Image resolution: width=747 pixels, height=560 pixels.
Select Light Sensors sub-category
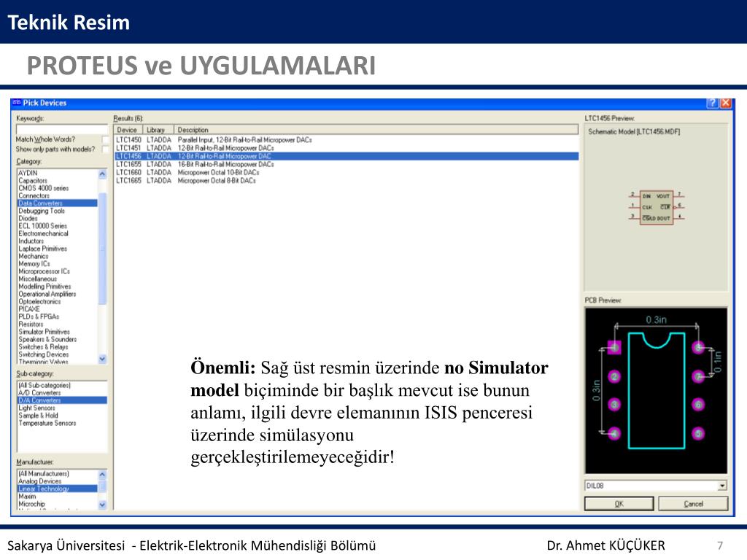[62, 408]
